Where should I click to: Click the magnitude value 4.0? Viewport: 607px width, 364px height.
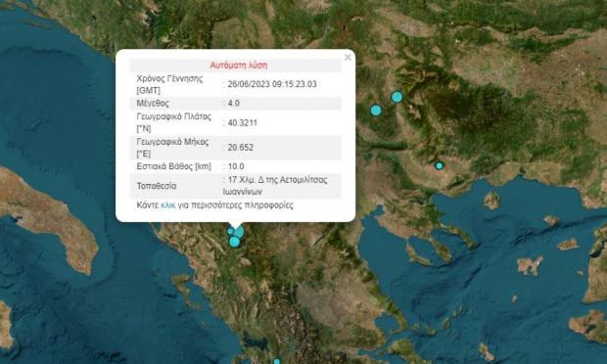233,104
